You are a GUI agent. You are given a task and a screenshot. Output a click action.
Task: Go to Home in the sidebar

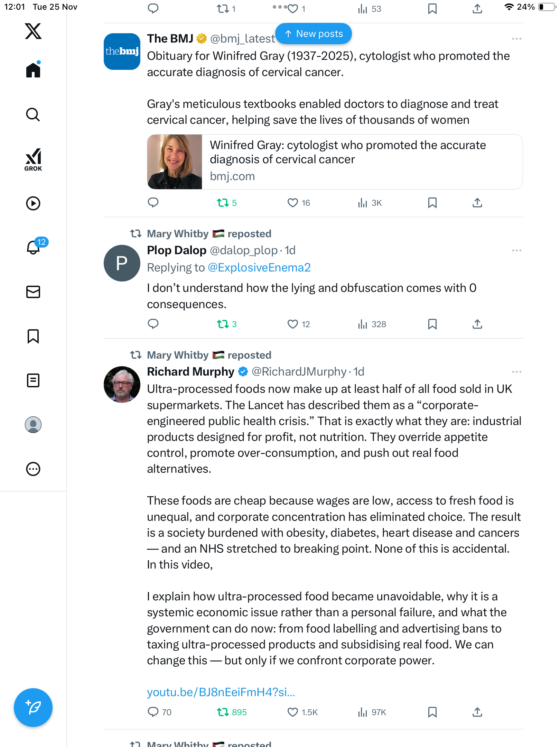tap(33, 71)
